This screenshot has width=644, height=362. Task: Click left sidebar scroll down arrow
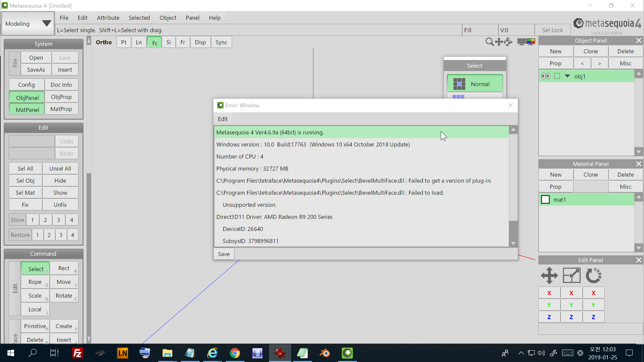click(89, 339)
